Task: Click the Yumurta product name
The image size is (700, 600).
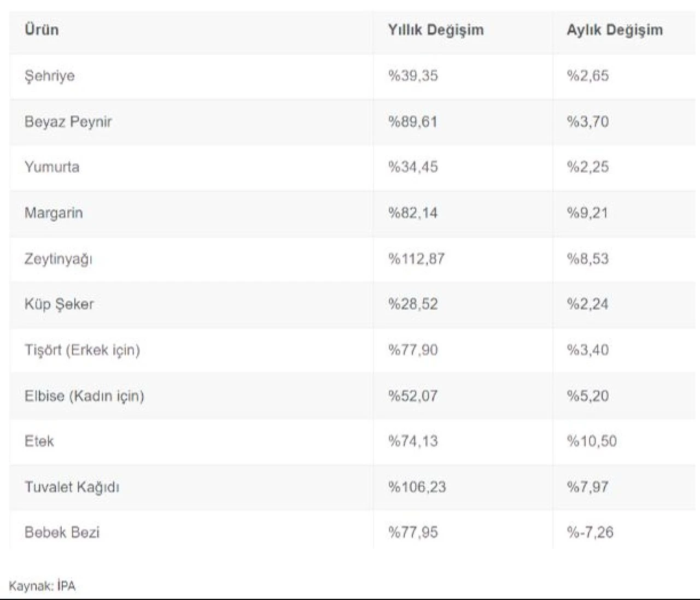Action: tap(52, 167)
